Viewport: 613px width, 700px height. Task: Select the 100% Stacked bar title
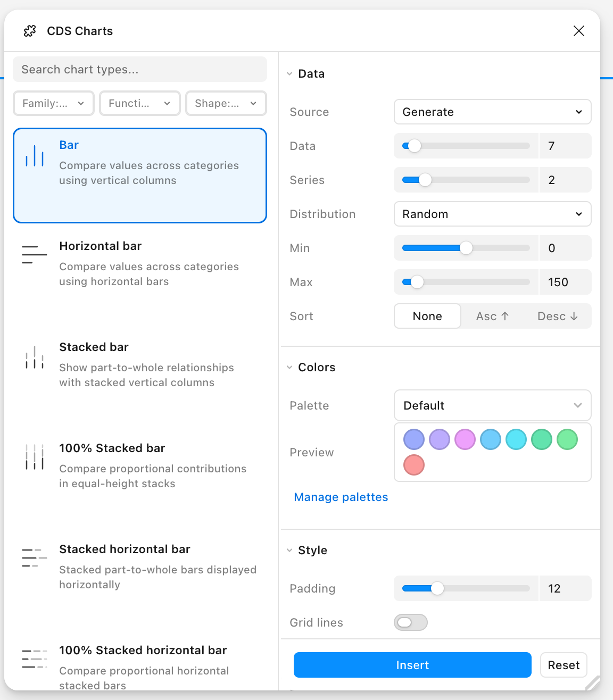coord(112,448)
